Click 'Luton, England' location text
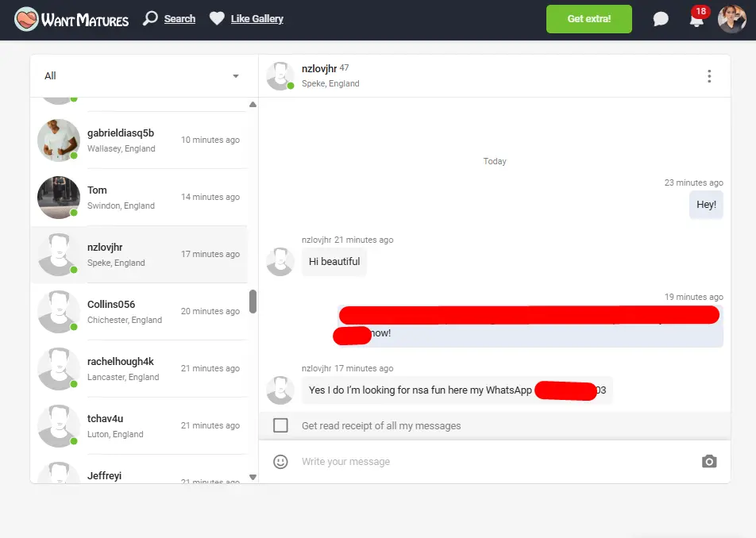 tap(115, 434)
